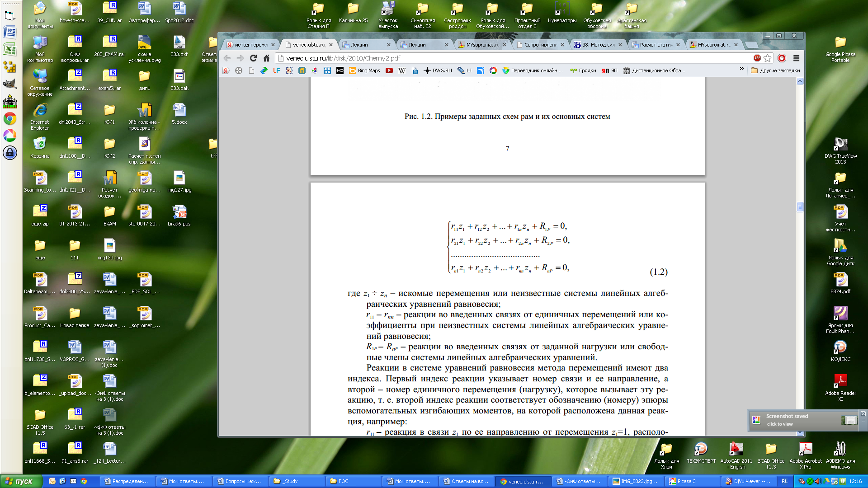Expand the hidden bookmarks chevron

741,69
